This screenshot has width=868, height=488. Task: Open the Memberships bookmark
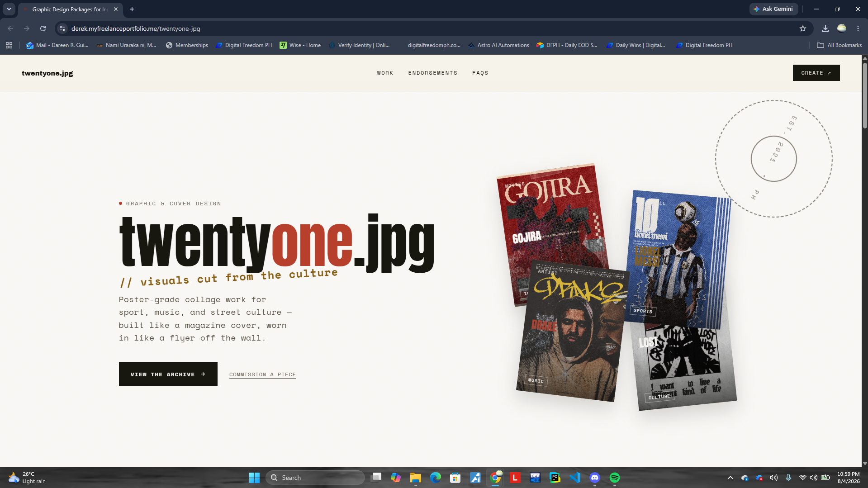click(187, 45)
